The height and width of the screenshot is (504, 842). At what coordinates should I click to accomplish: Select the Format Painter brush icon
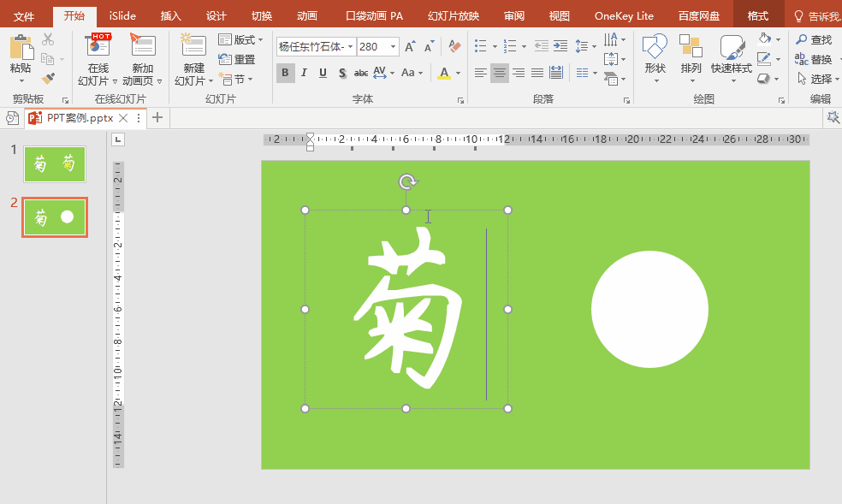click(x=48, y=79)
